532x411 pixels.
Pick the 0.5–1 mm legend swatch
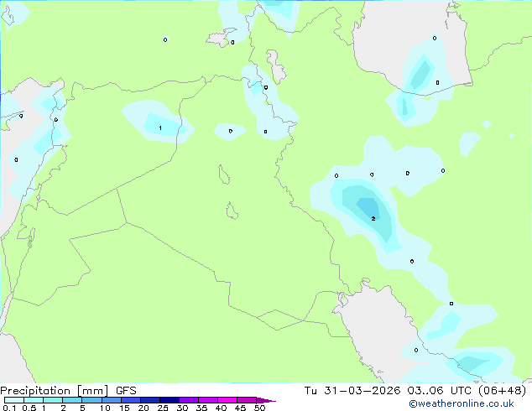(x=34, y=400)
